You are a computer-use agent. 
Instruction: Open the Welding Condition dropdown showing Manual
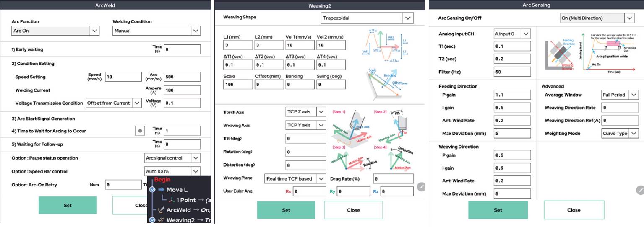(x=156, y=31)
